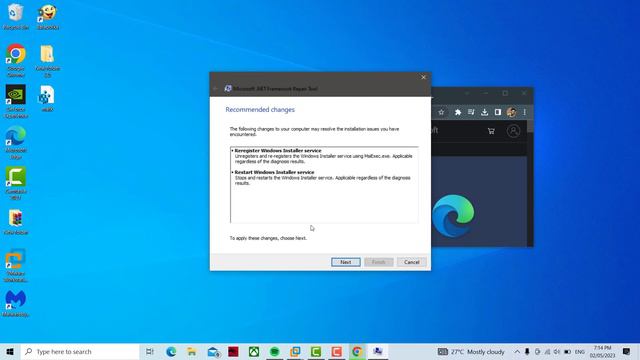Open Edge from the taskbar
640x360 pixels.
[171, 351]
